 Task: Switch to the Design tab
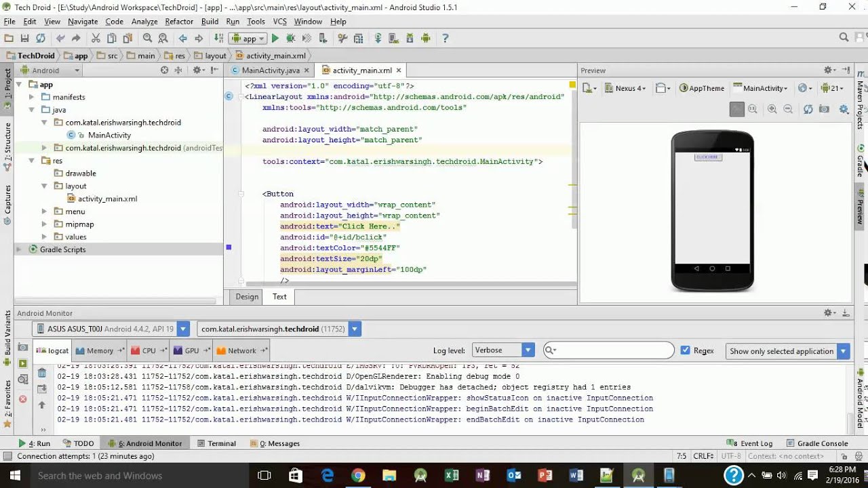[247, 297]
